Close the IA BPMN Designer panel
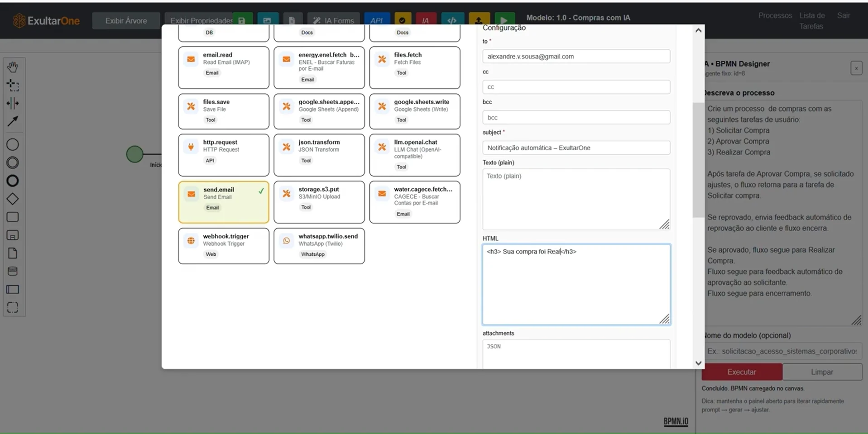This screenshot has width=868, height=434. tap(856, 68)
